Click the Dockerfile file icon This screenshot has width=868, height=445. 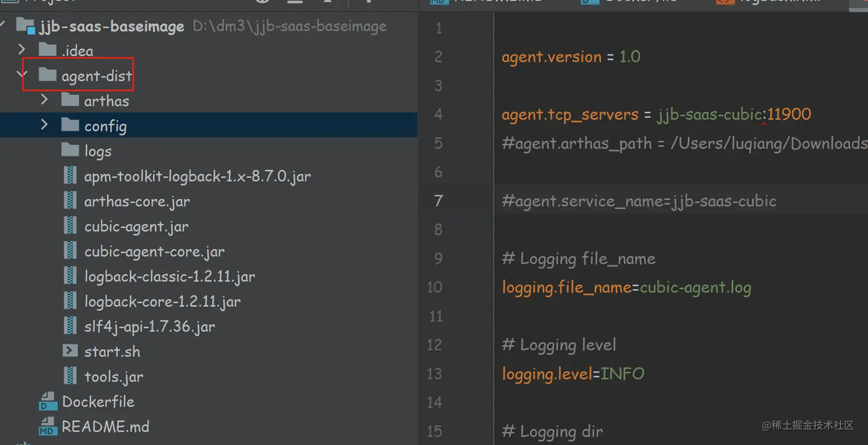coord(48,402)
